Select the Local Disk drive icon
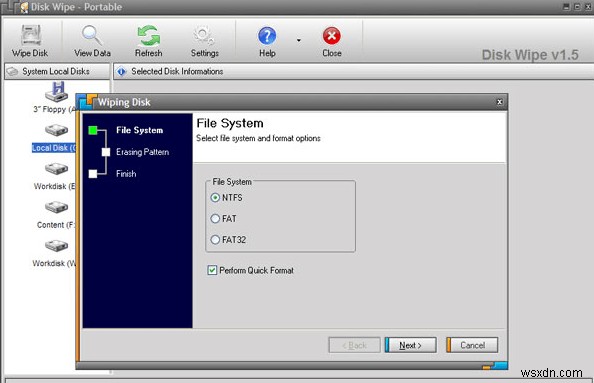The image size is (594, 383). (56, 130)
